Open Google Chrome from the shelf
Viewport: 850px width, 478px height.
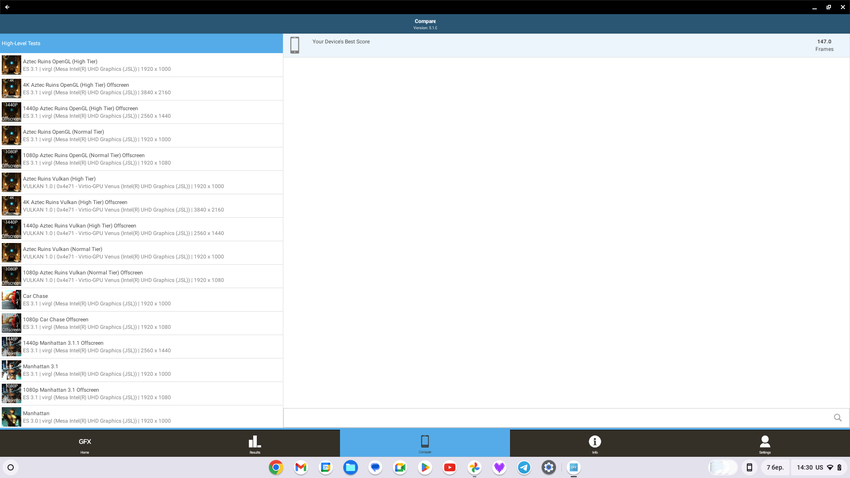coord(276,467)
